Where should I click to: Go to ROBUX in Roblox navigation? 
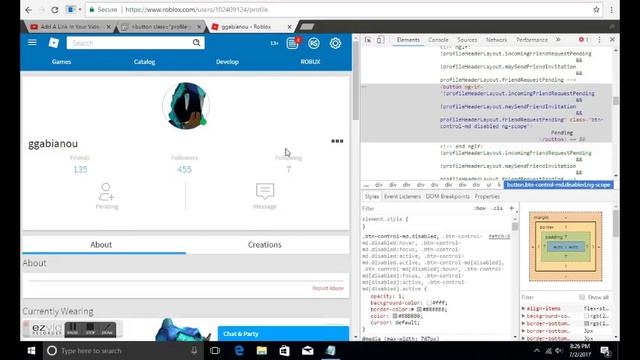click(x=310, y=62)
